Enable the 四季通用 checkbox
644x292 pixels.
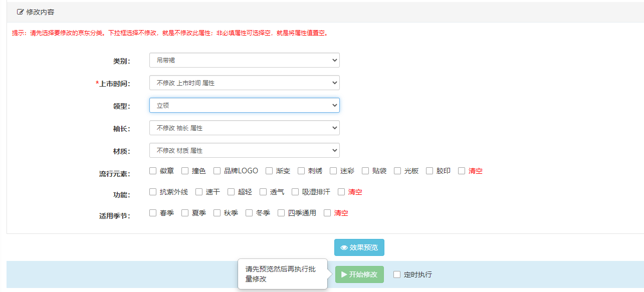point(281,213)
